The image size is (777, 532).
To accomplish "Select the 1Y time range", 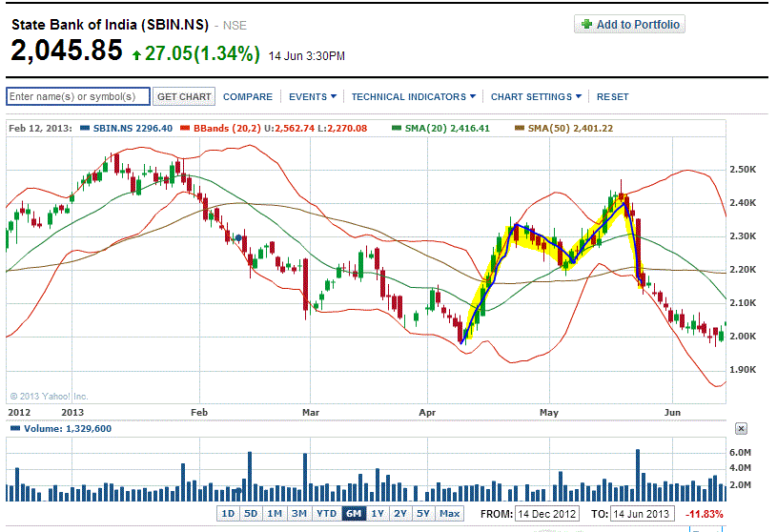I will click(378, 514).
